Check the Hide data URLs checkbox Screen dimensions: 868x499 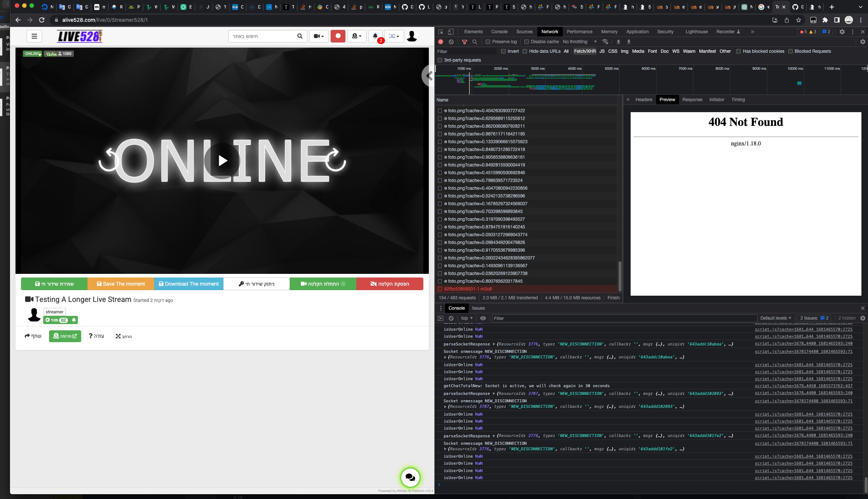[x=525, y=51]
